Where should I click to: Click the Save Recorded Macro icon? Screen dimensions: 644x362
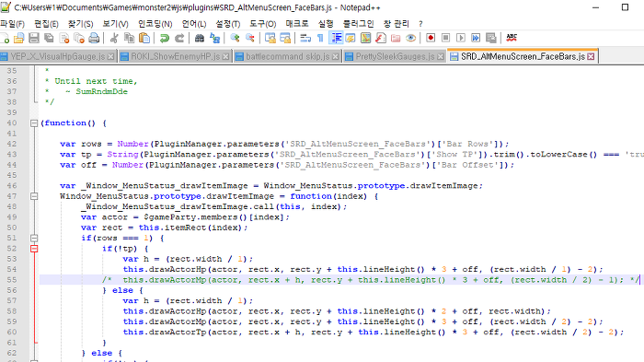pos(490,39)
